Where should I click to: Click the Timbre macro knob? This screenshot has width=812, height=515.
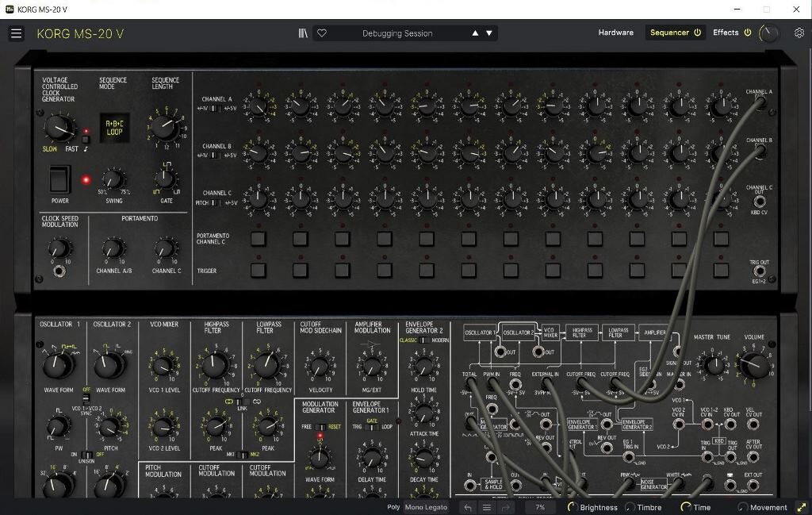click(630, 507)
